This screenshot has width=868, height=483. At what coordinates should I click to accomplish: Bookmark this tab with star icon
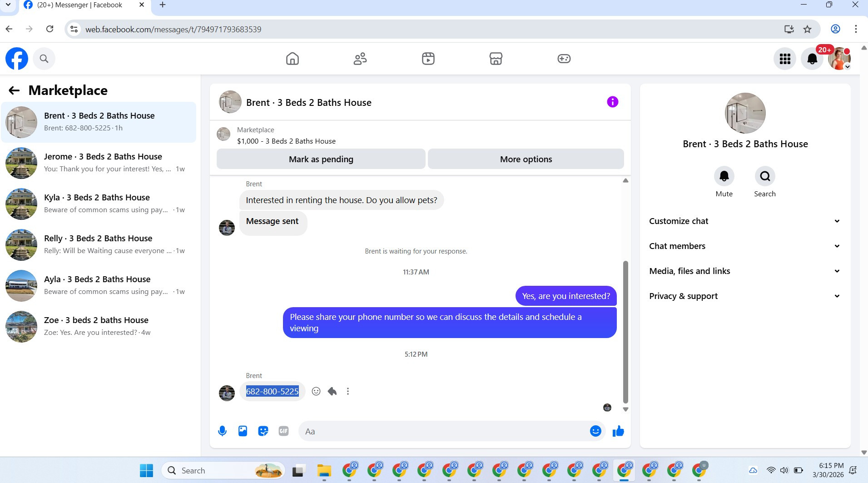click(807, 30)
